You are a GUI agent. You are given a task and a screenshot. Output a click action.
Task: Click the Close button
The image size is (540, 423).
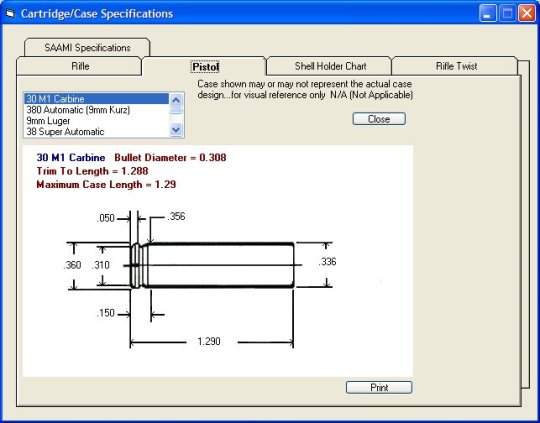[379, 119]
